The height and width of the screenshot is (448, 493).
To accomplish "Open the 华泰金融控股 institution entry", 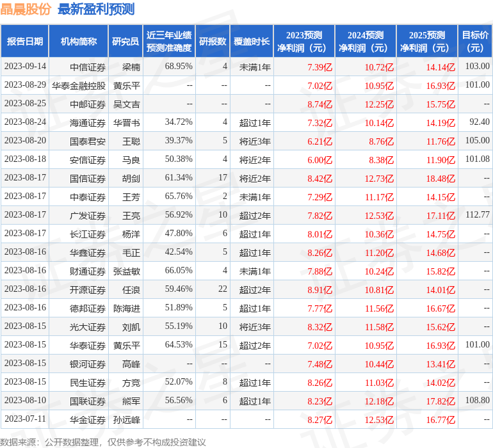I will point(79,85).
